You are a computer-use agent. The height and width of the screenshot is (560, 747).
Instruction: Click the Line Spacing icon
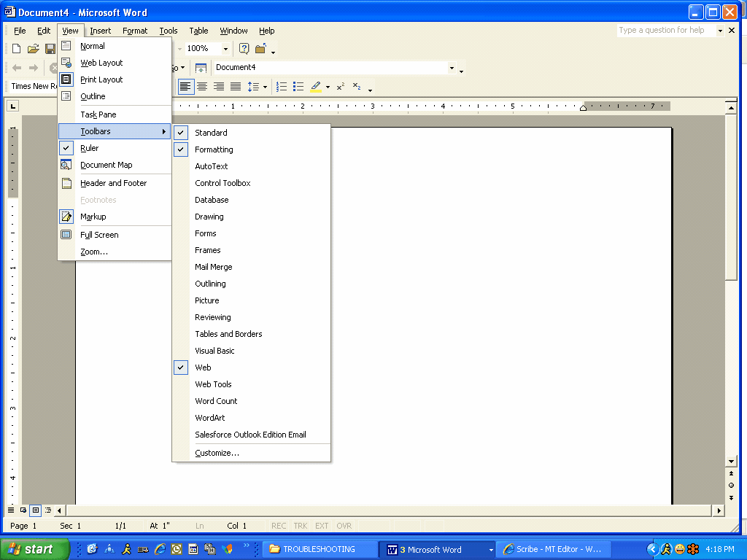click(253, 87)
